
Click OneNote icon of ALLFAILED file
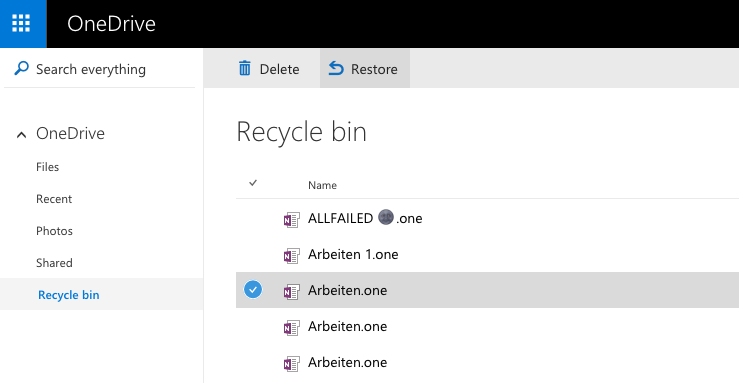coord(291,220)
